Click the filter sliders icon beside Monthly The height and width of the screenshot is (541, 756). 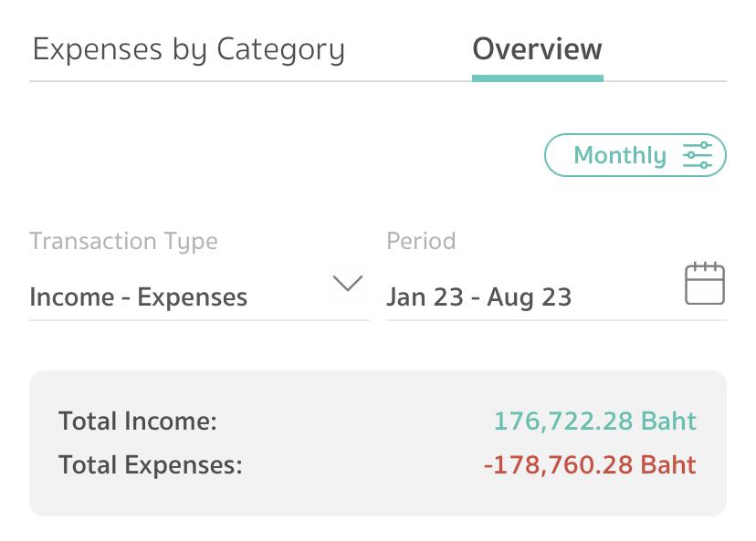[697, 156]
